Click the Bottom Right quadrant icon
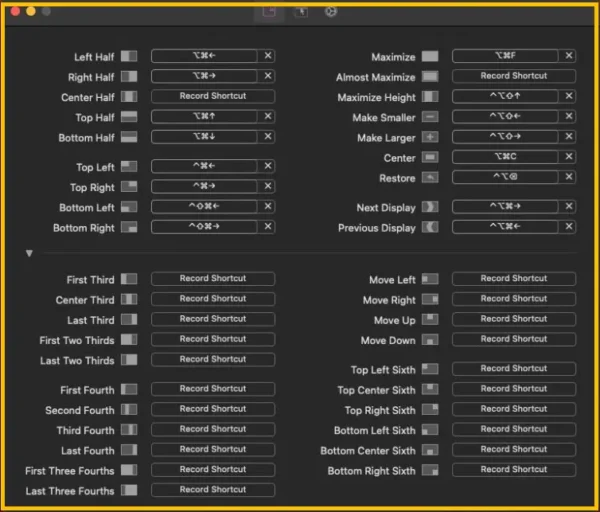The height and width of the screenshot is (512, 600). click(x=129, y=227)
